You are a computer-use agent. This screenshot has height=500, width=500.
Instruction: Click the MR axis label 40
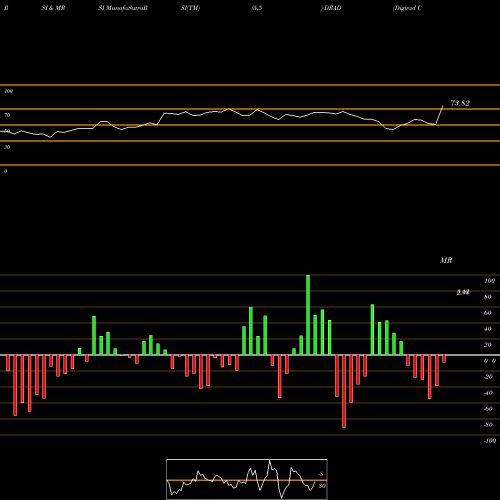tap(488, 329)
